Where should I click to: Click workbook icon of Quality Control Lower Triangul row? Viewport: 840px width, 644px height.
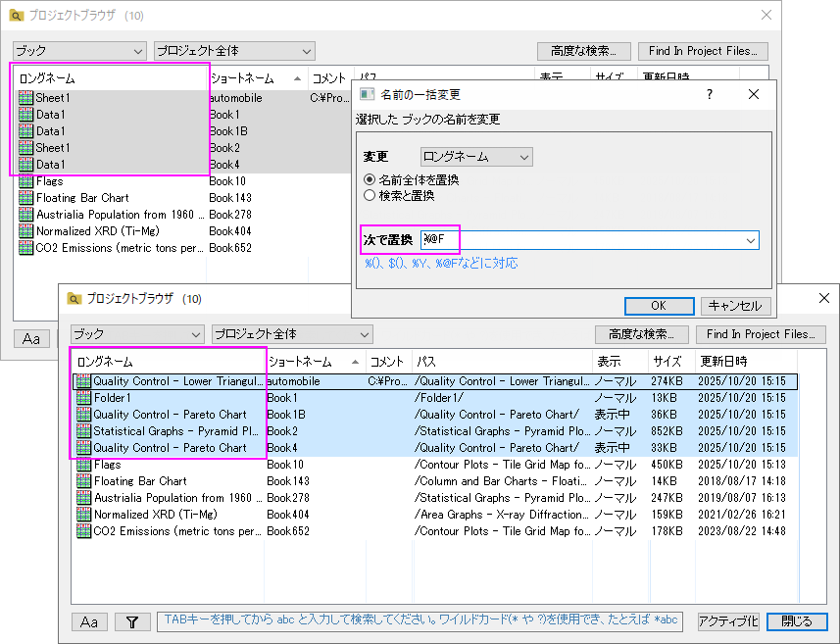[x=83, y=381]
